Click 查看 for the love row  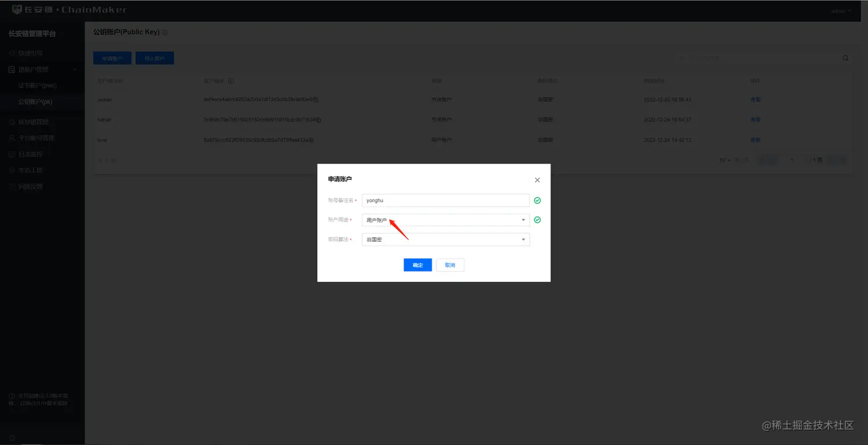[755, 140]
